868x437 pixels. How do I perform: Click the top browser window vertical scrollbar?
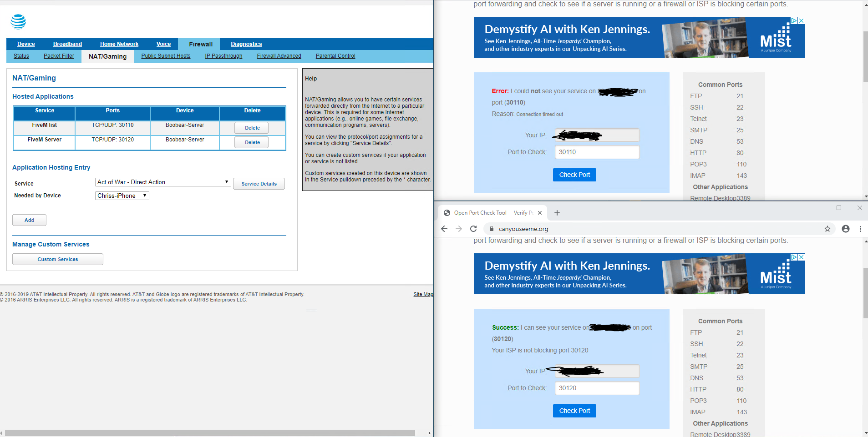(x=865, y=57)
